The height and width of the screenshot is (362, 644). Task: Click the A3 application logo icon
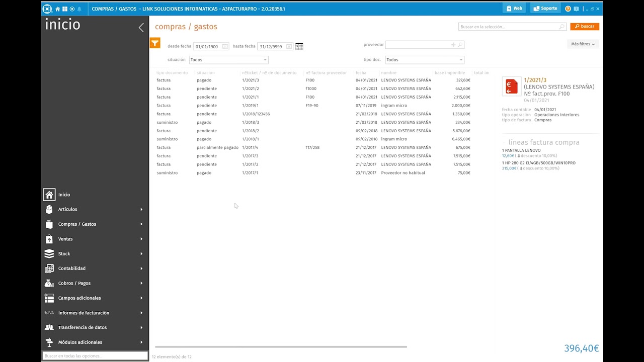[x=47, y=9]
